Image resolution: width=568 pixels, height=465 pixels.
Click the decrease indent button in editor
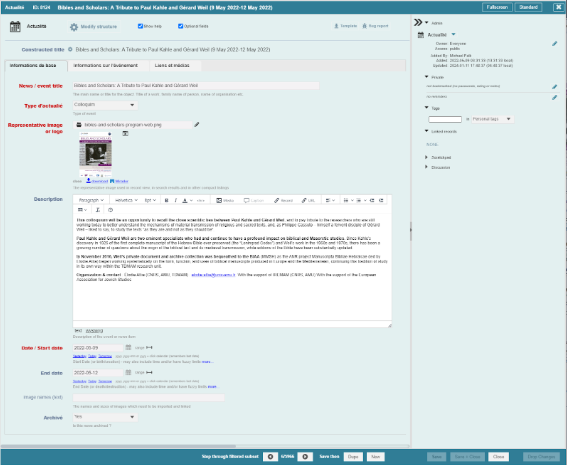(372, 200)
